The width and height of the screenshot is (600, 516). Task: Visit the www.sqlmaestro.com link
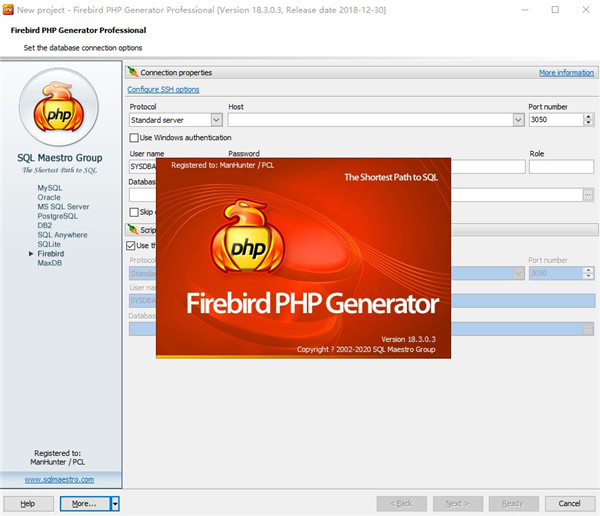pyautogui.click(x=59, y=479)
